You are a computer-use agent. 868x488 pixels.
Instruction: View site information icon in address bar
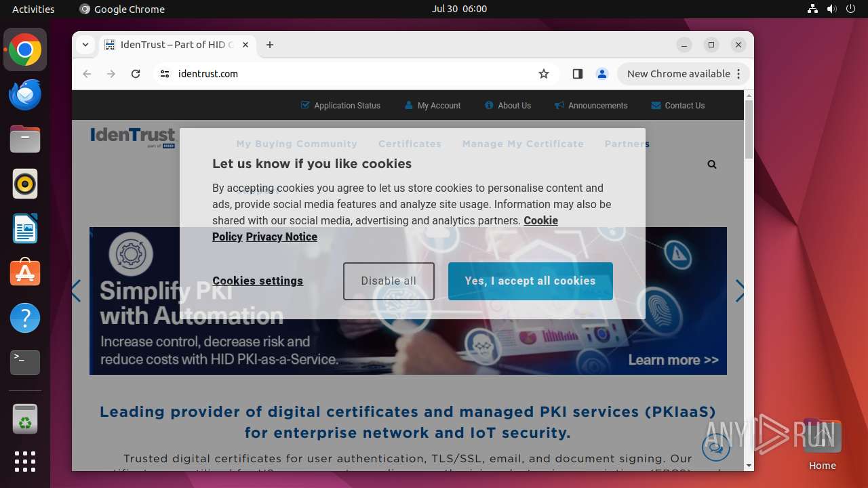(165, 74)
